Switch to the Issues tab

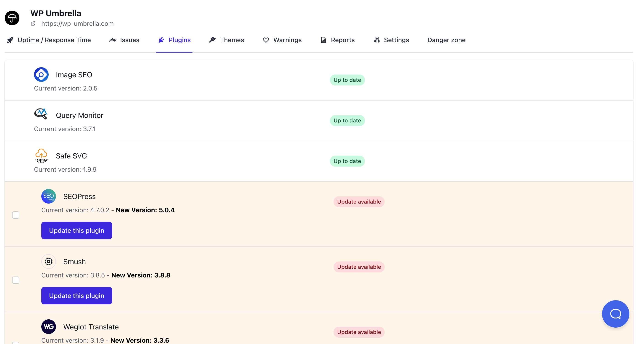[x=124, y=40]
